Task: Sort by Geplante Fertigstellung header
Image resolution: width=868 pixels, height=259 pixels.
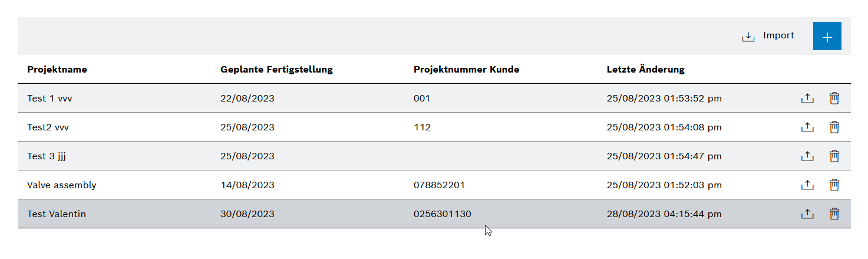Action: (276, 70)
